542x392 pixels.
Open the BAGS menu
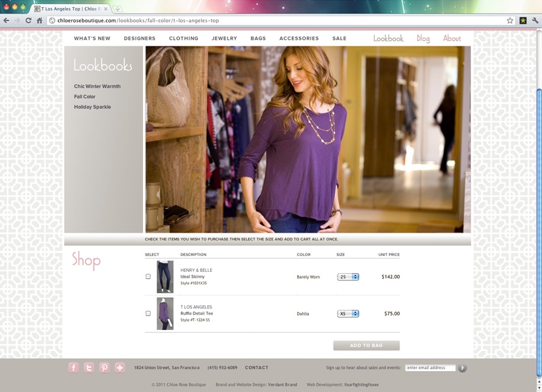(258, 39)
